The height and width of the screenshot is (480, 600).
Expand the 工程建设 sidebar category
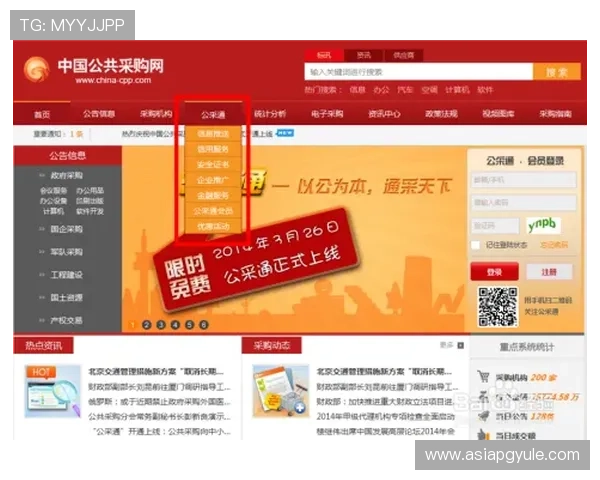coord(66,275)
